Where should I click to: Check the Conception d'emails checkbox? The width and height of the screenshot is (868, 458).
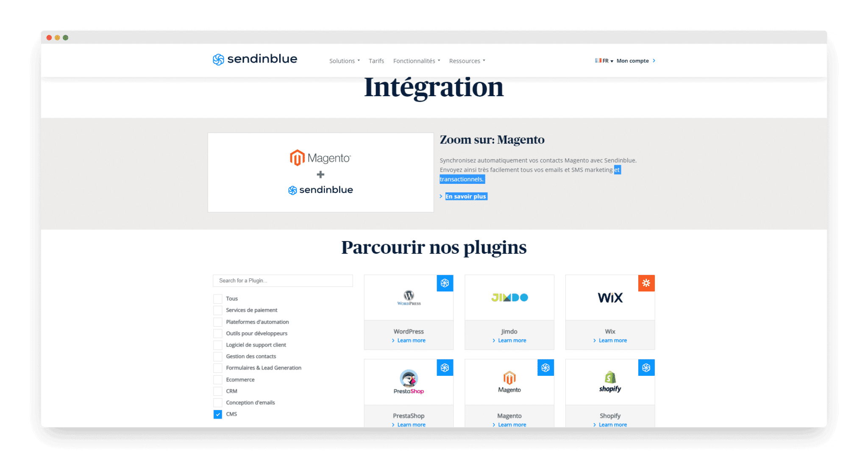(x=218, y=402)
